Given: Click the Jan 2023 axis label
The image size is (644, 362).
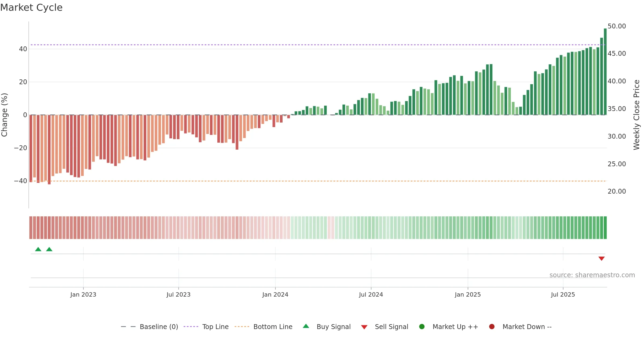Looking at the screenshot, I should 83,294.
